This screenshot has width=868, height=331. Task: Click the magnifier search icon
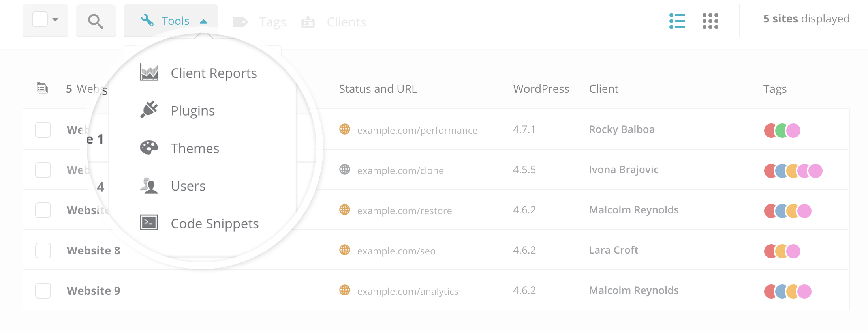pyautogui.click(x=96, y=21)
